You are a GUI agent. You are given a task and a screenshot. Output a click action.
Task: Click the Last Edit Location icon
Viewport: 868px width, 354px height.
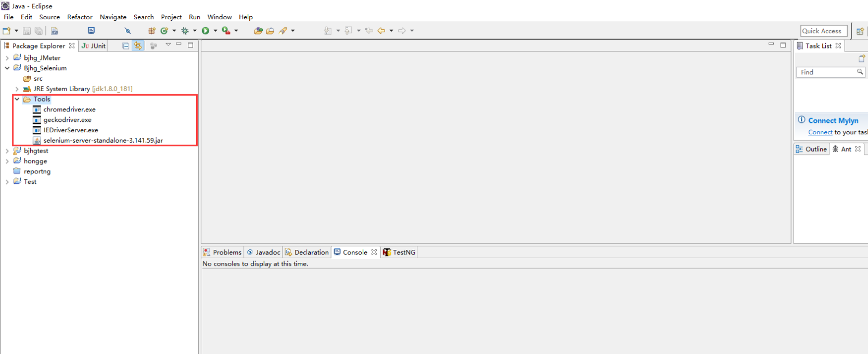(369, 31)
